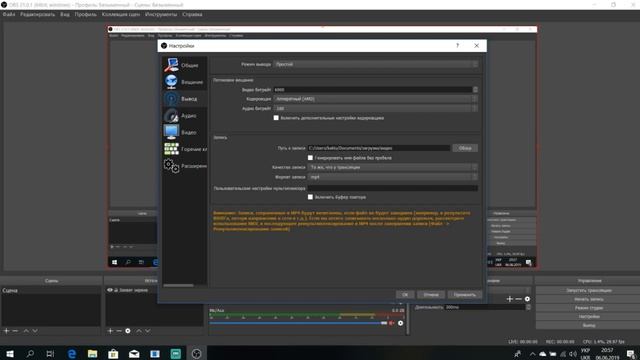The height and width of the screenshot is (360, 640).
Task: Show hidden system tray icons chevron
Action: (532, 354)
